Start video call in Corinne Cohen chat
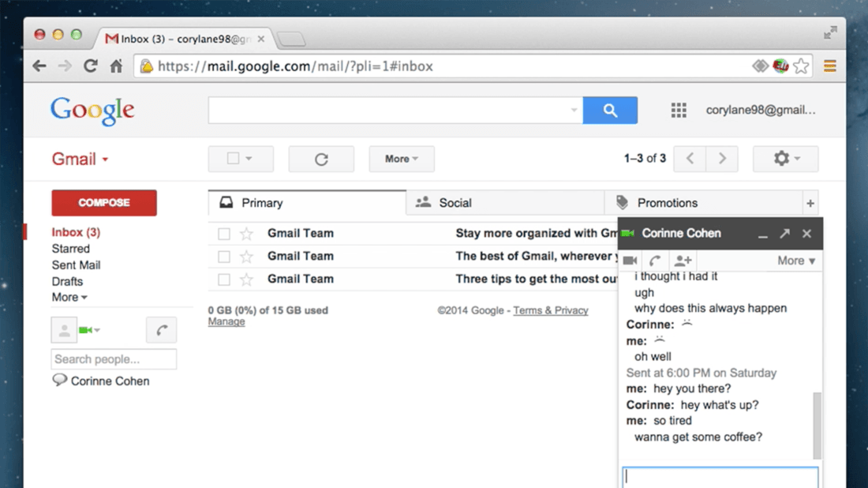This screenshot has width=868, height=488. (630, 261)
